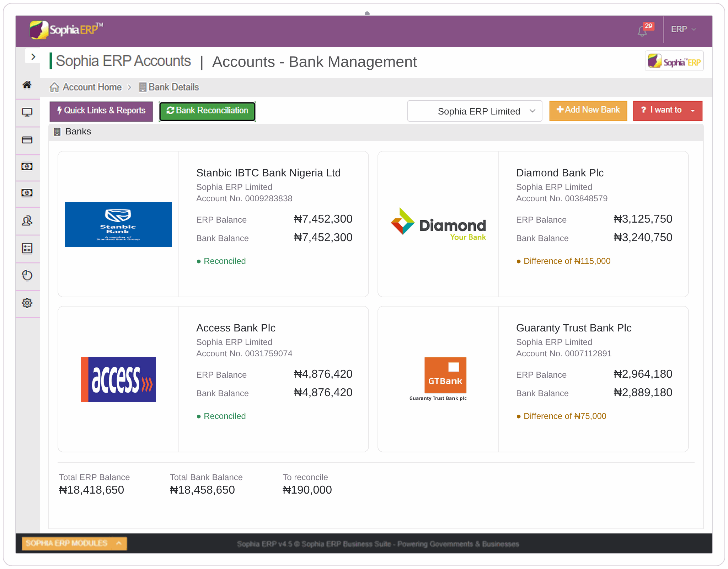Click Add New Bank button
The width and height of the screenshot is (728, 569).
pos(588,111)
